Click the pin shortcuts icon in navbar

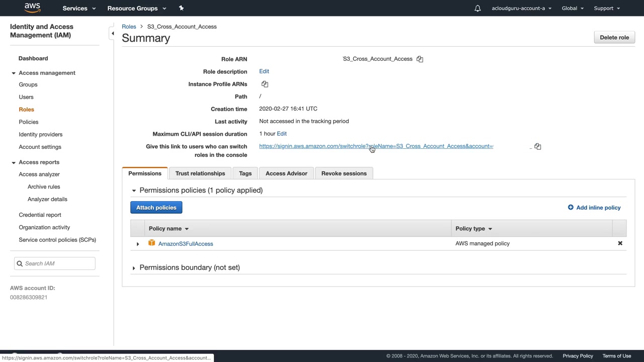181,8
